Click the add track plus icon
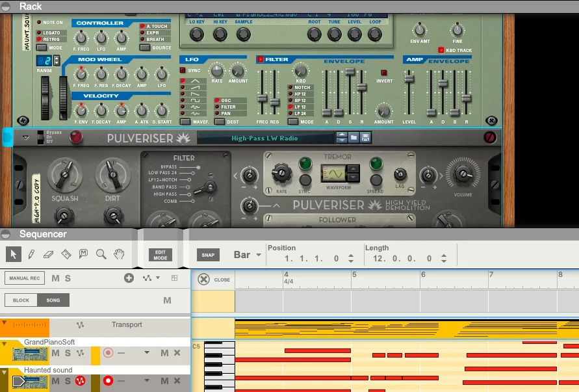 pyautogui.click(x=129, y=278)
